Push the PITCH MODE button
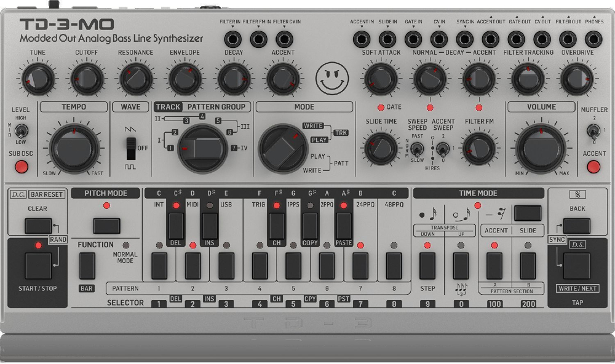This screenshot has width=615, height=364. pos(106,226)
